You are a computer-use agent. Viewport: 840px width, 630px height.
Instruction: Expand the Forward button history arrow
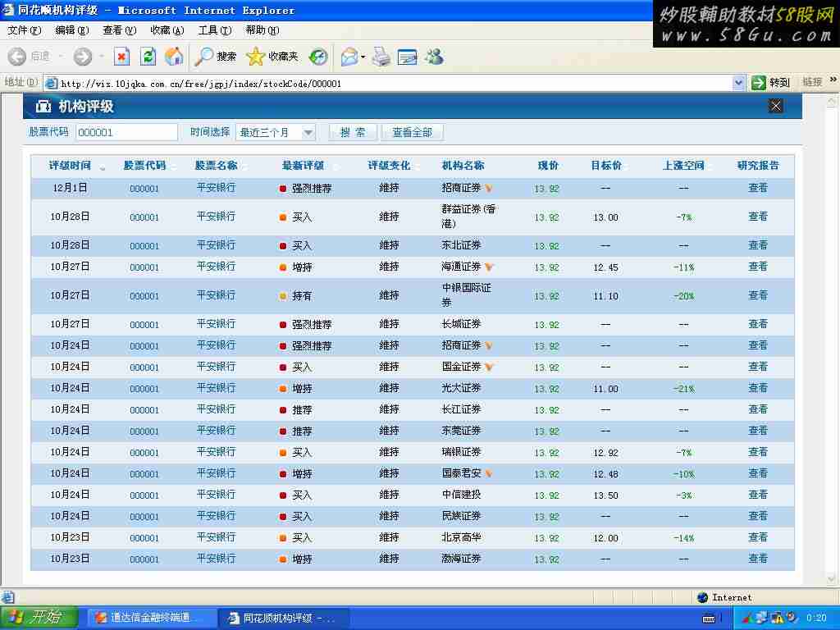pos(102,57)
